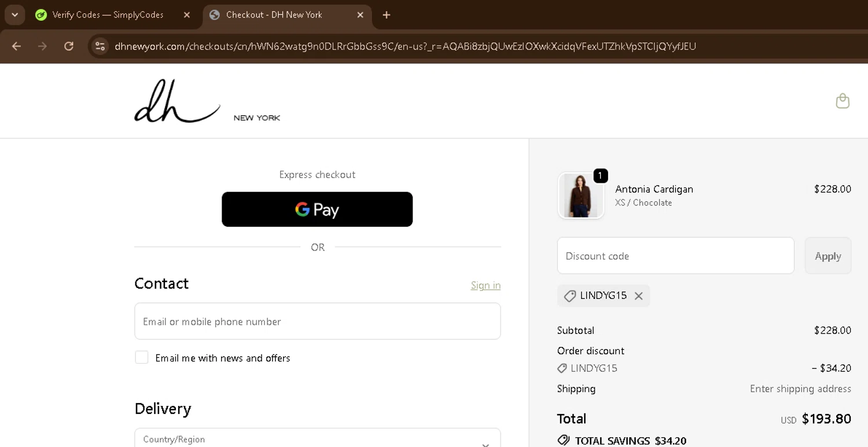
Task: Open site information icon in address bar
Action: (100, 46)
